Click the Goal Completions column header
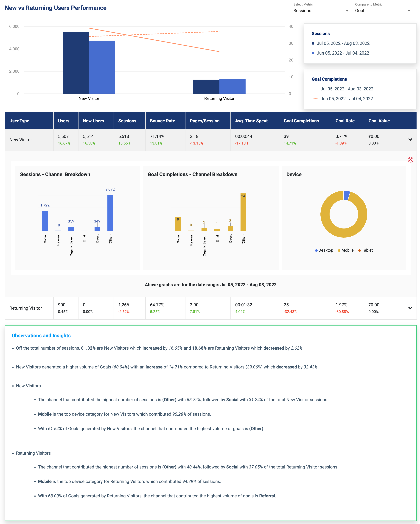 (x=301, y=121)
